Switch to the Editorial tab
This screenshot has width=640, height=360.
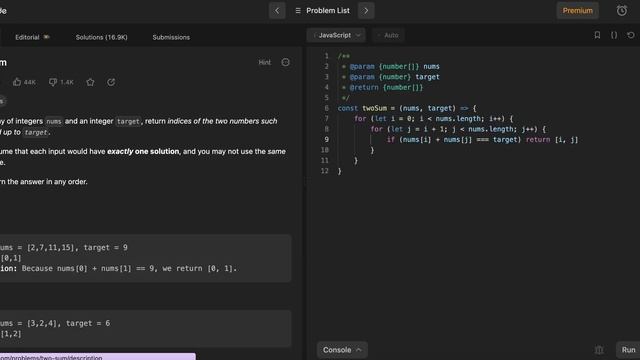click(x=27, y=37)
